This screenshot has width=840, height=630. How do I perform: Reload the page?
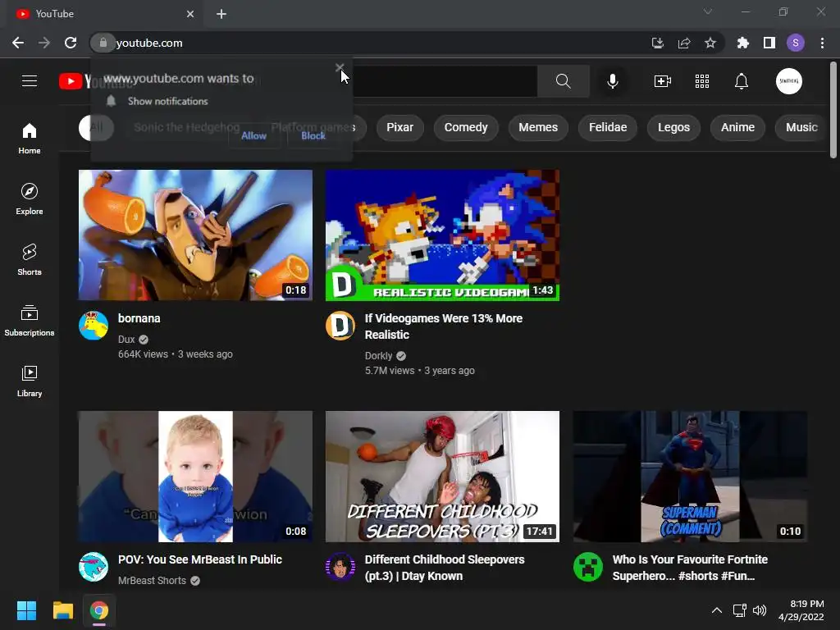(x=71, y=43)
